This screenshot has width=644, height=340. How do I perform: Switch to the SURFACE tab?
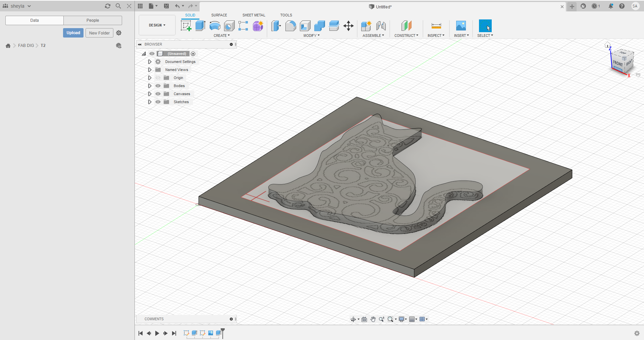(219, 15)
